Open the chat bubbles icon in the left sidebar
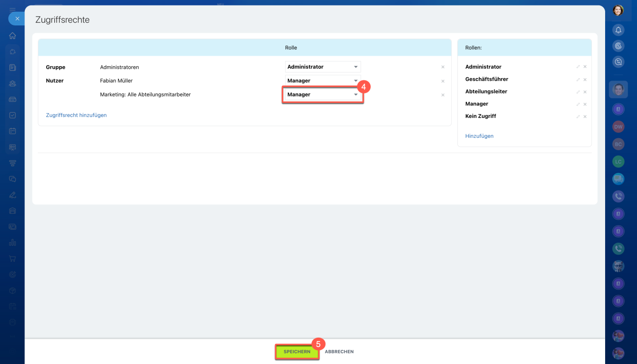 12,179
